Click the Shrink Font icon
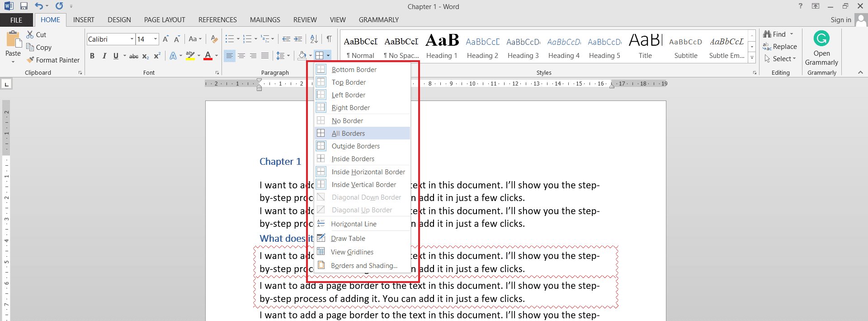Viewport: 868px width, 321px height. (x=177, y=39)
